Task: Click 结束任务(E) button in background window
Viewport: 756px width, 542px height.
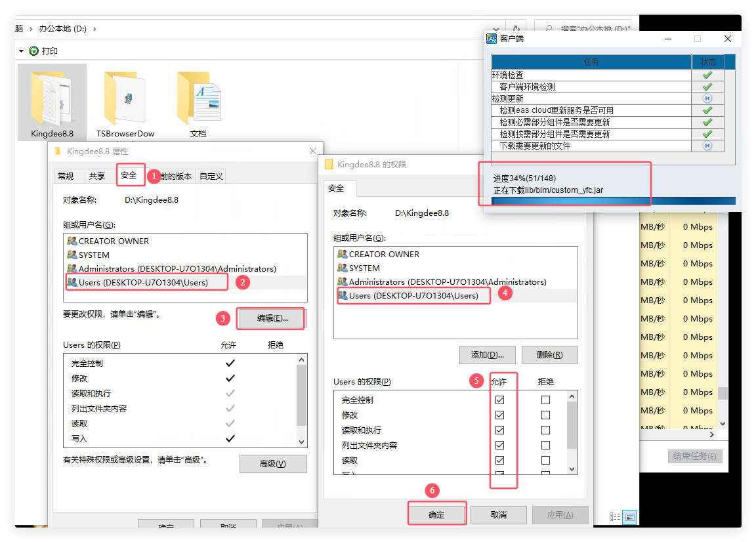Action: (695, 456)
